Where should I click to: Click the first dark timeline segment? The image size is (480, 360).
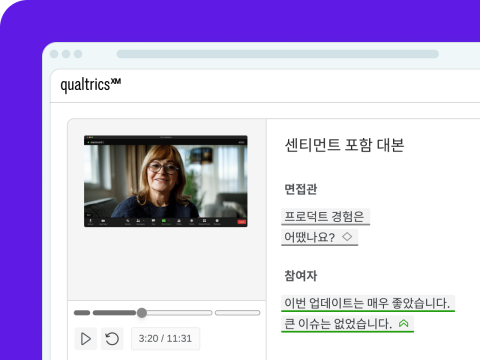pos(82,313)
